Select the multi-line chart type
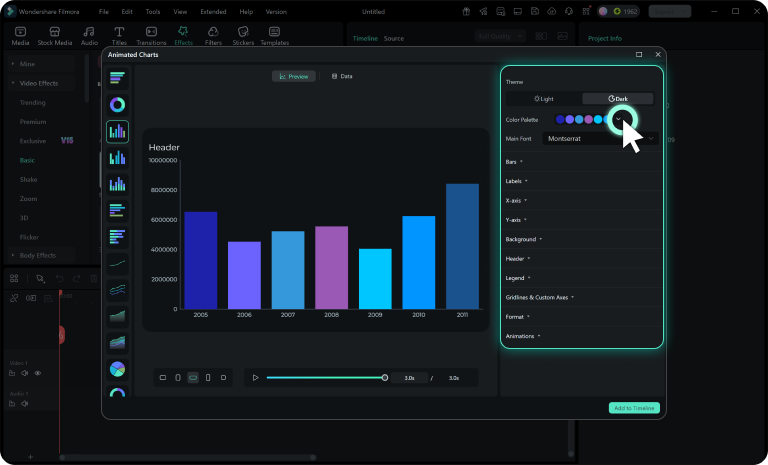 point(118,290)
